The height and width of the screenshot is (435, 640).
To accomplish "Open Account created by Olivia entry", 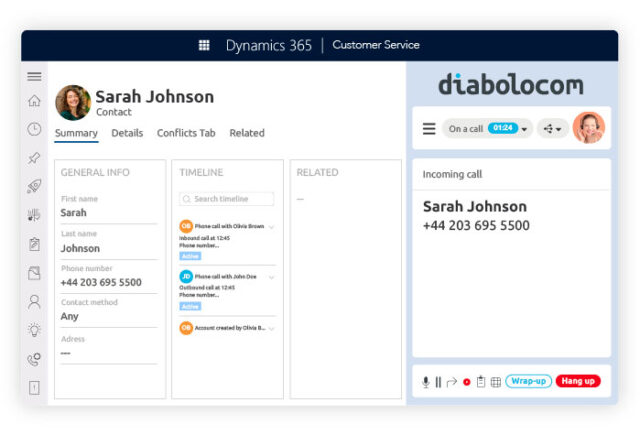I will coord(230,328).
